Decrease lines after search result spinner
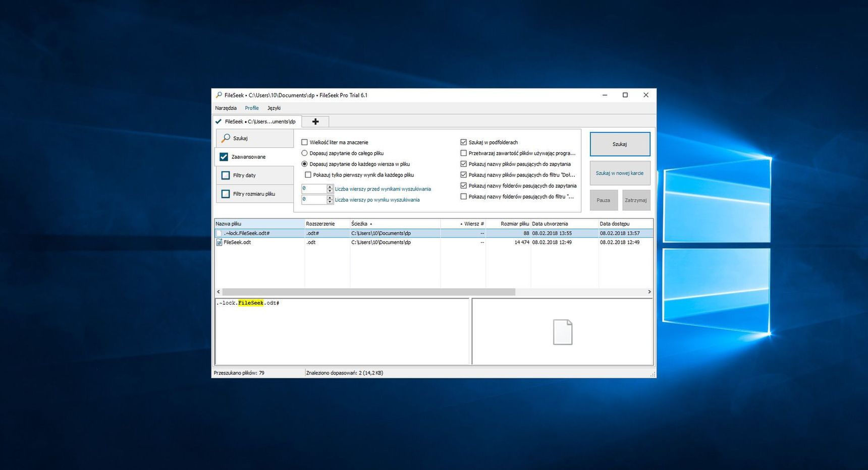868x470 pixels. pos(330,202)
